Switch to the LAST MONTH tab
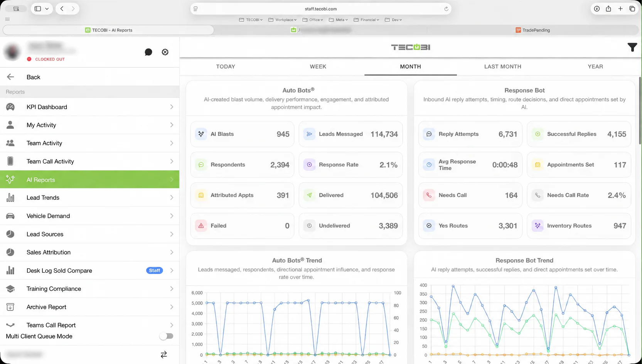Viewport: 642px width, 364px height. 503,66
